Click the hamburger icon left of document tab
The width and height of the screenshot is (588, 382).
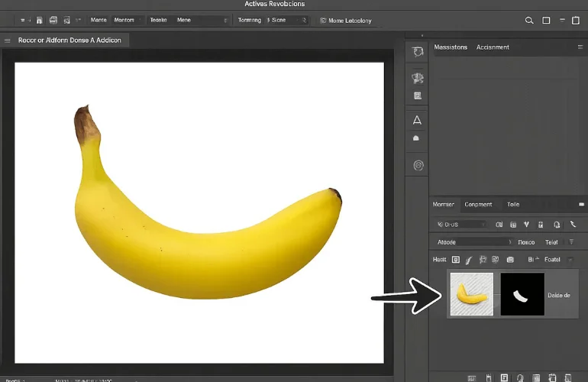click(x=8, y=40)
